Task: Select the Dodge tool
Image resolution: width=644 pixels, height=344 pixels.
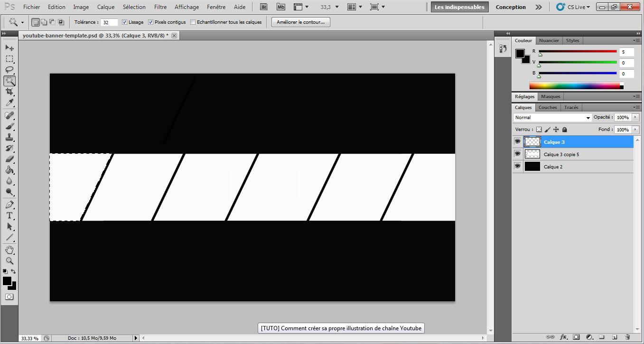Action: click(x=9, y=192)
